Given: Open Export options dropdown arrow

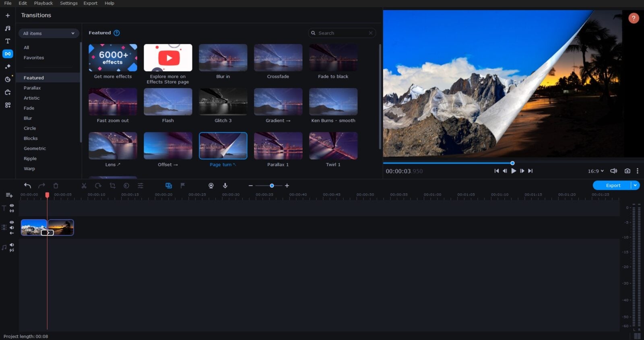Looking at the screenshot, I should 635,185.
